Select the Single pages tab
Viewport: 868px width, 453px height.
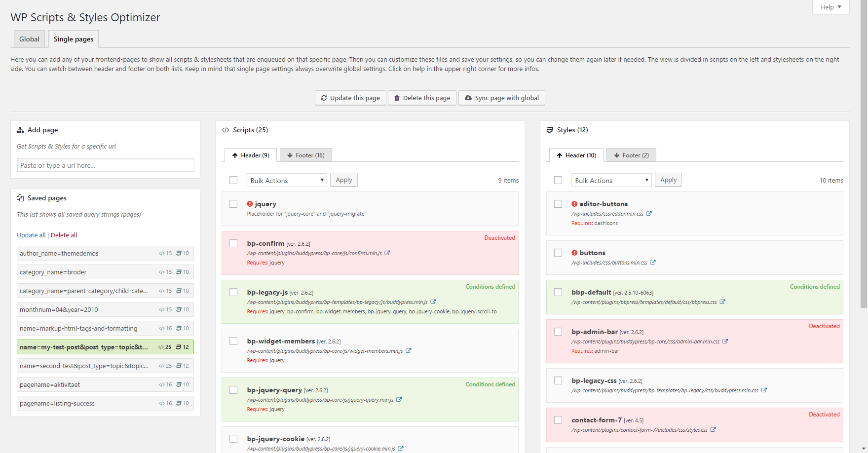coord(74,39)
